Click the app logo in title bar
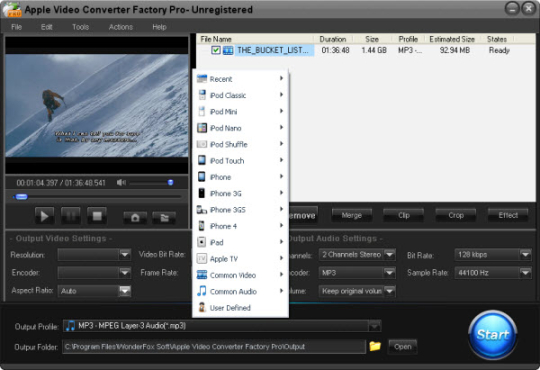 pyautogui.click(x=12, y=9)
